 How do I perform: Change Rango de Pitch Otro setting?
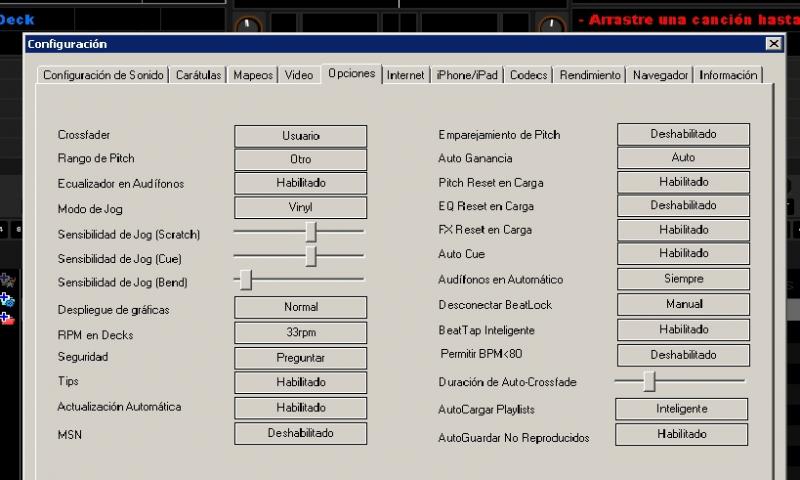click(301, 160)
